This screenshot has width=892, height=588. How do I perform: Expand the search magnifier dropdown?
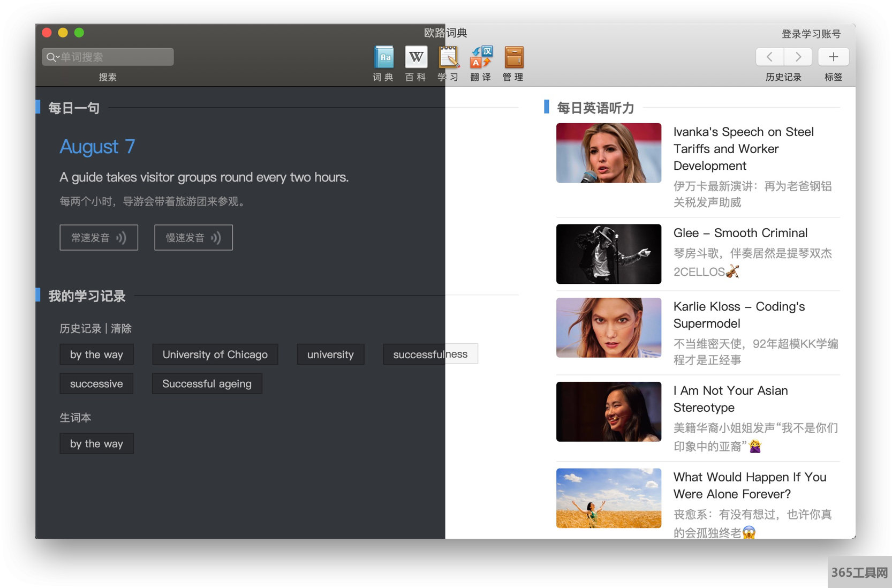(x=52, y=57)
